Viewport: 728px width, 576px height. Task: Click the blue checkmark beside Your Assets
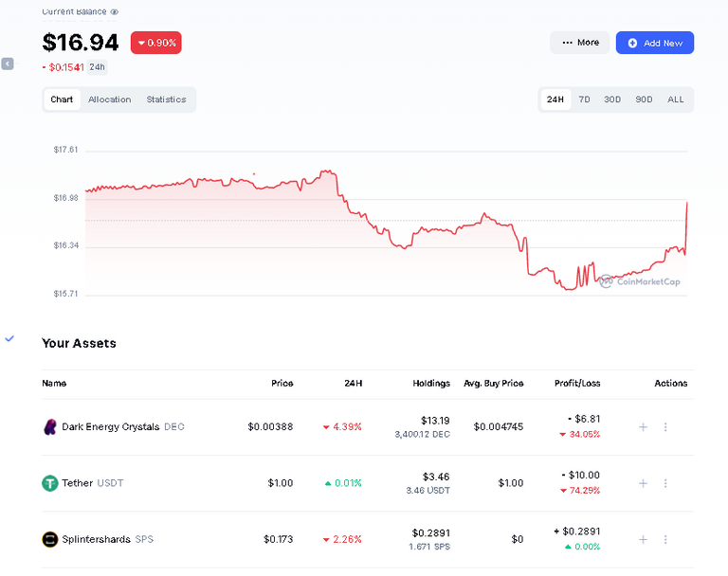(9, 339)
